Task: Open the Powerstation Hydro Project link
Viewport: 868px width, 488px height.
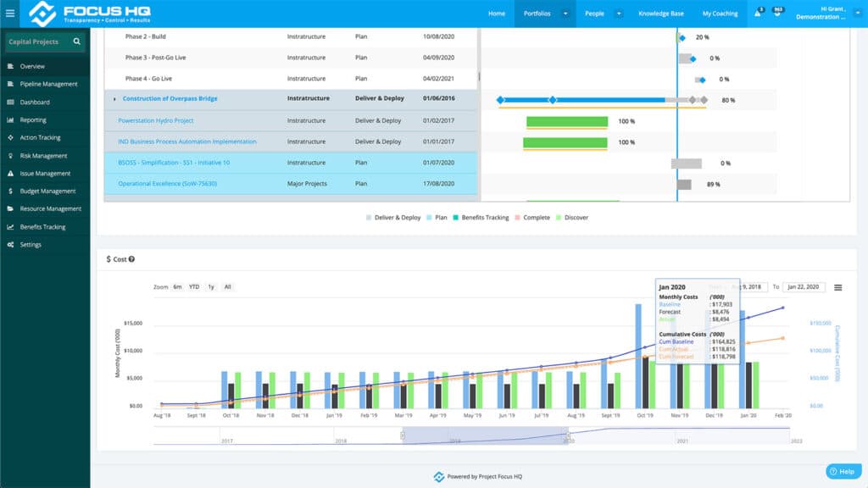Action: tap(156, 120)
